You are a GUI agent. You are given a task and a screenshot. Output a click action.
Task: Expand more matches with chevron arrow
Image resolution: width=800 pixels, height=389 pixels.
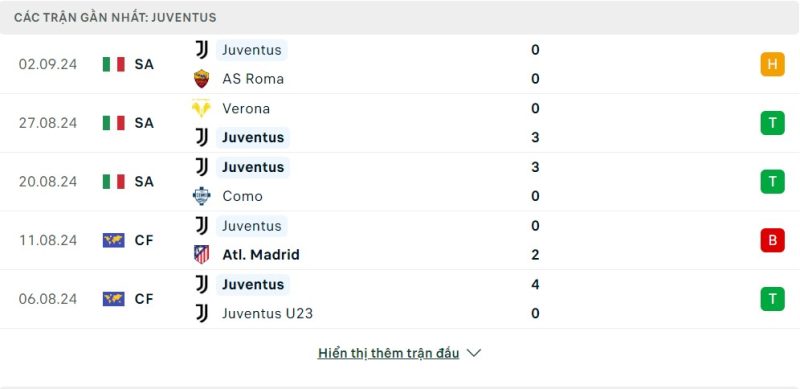(x=474, y=353)
